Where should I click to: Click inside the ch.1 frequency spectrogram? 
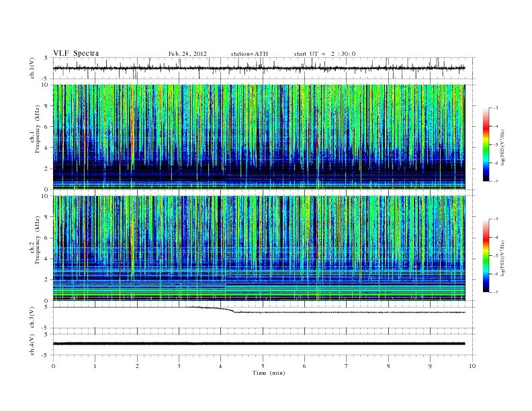pyautogui.click(x=259, y=137)
